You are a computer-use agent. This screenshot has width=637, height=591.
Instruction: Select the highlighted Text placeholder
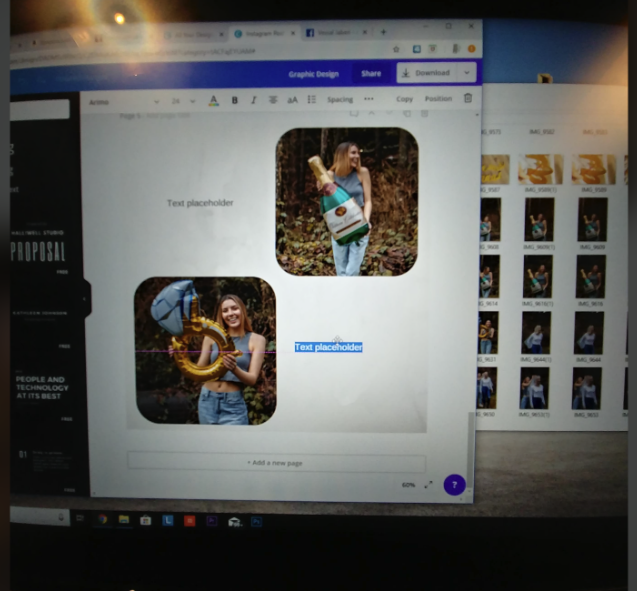328,347
